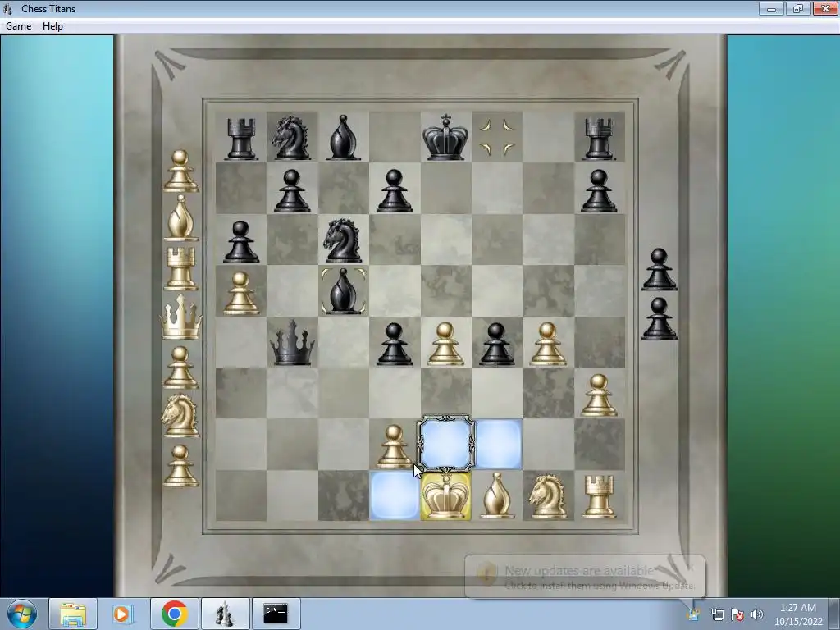The image size is (840, 630).
Task: Select the white knight on g1
Action: pos(547,496)
